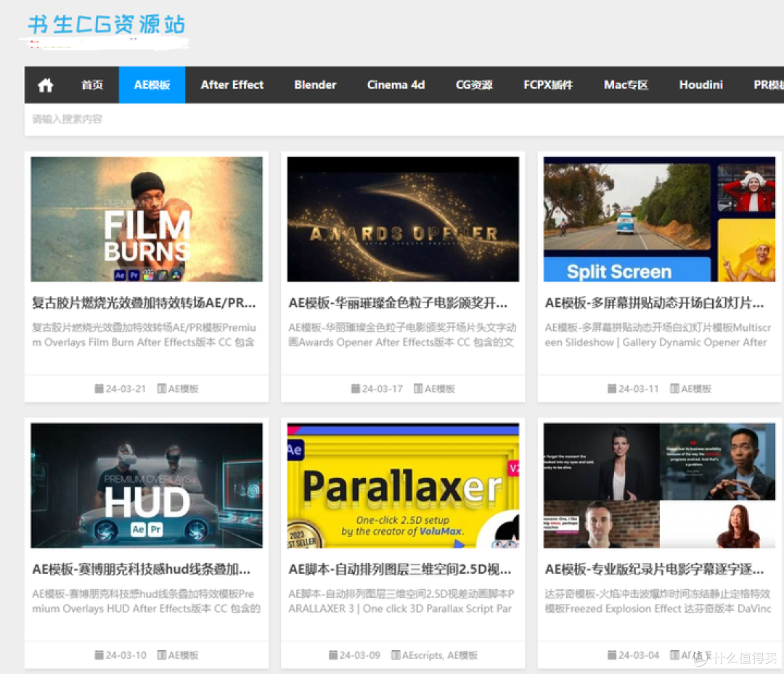Open title AE模板-赛博朋克科技感hud线条叠加
This screenshot has width=784, height=674.
(x=142, y=570)
